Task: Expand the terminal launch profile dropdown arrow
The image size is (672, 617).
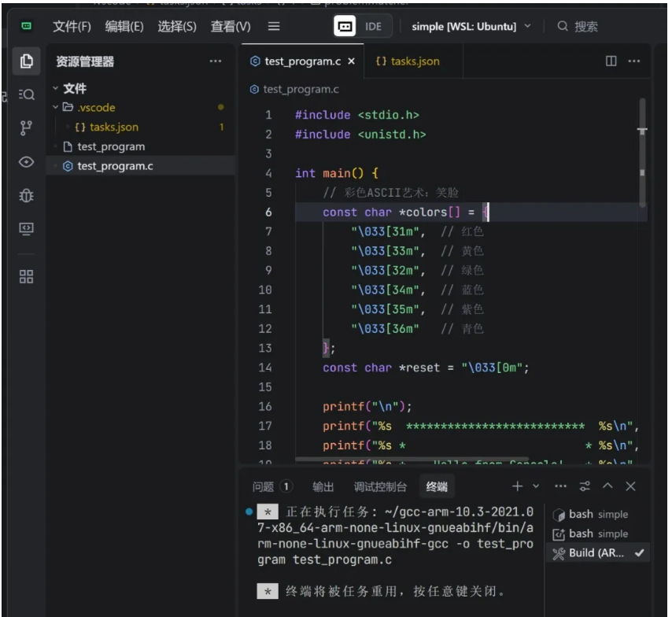Action: tap(537, 486)
